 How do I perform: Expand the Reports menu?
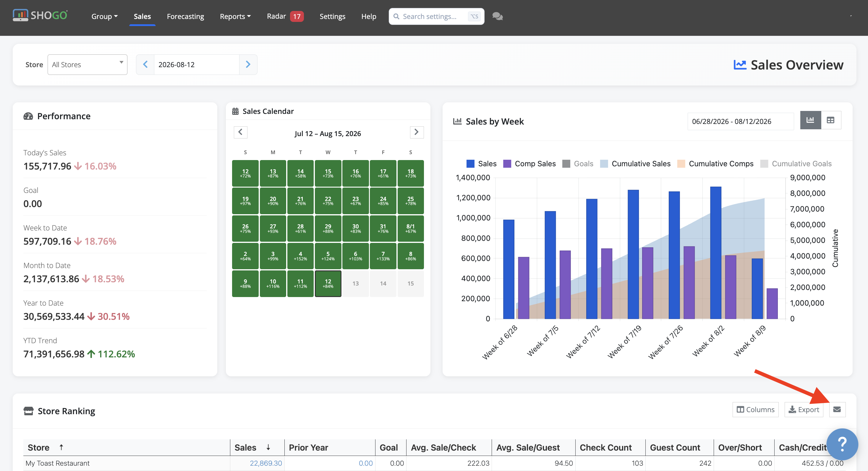(235, 16)
